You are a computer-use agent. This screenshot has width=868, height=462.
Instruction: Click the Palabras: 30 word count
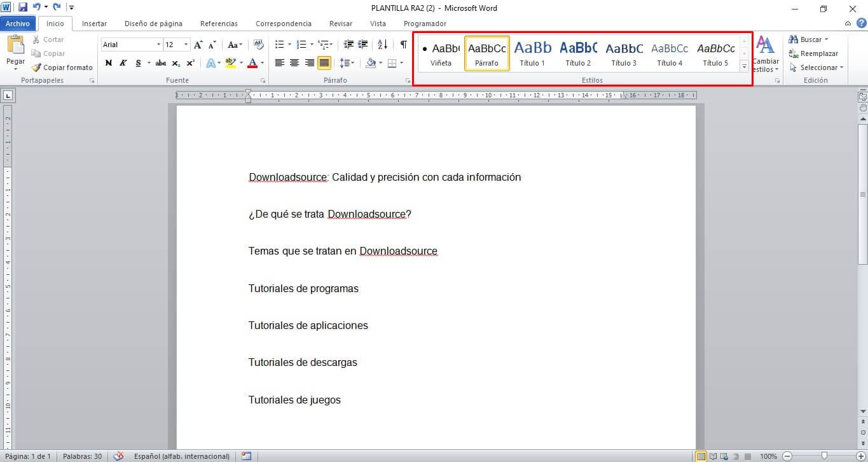[82, 456]
